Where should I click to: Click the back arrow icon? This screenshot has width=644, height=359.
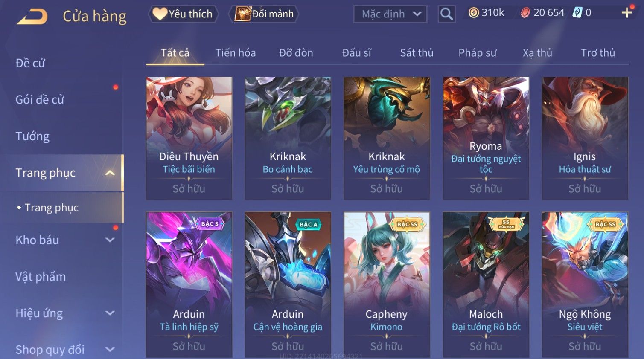(x=32, y=17)
